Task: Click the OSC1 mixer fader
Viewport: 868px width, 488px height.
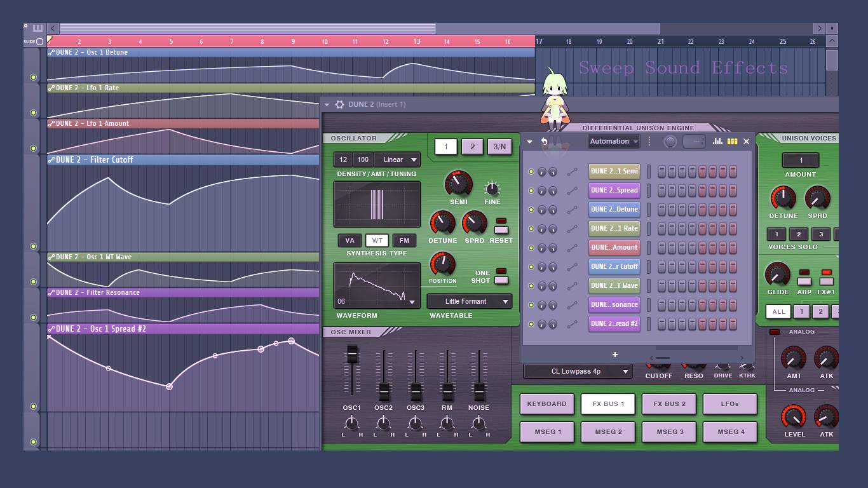Action: [351, 355]
